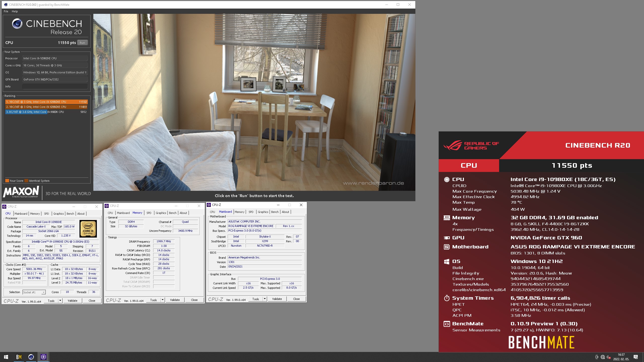Click Validate in the Mainboard CPU-Z window
Screen dimensions: 644x362
[x=277, y=299]
